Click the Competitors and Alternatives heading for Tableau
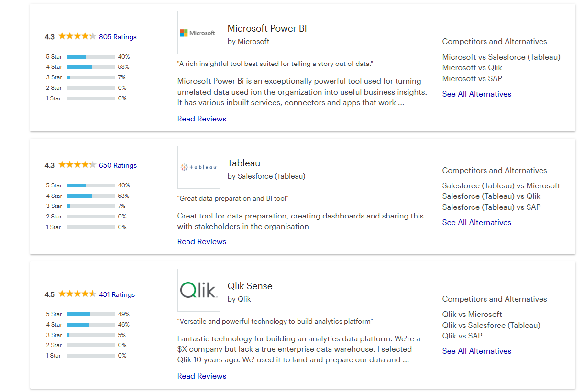This screenshot has height=392, width=584. click(495, 170)
